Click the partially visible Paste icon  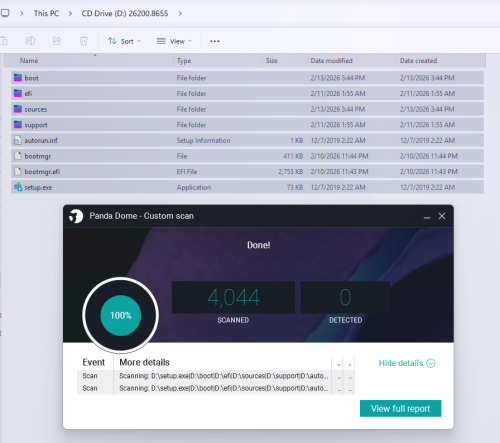click(x=4, y=41)
